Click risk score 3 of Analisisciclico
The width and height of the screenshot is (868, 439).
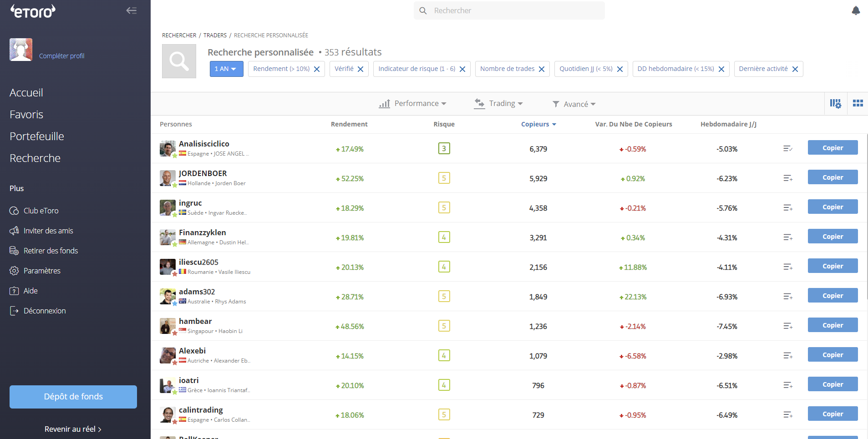[444, 148]
